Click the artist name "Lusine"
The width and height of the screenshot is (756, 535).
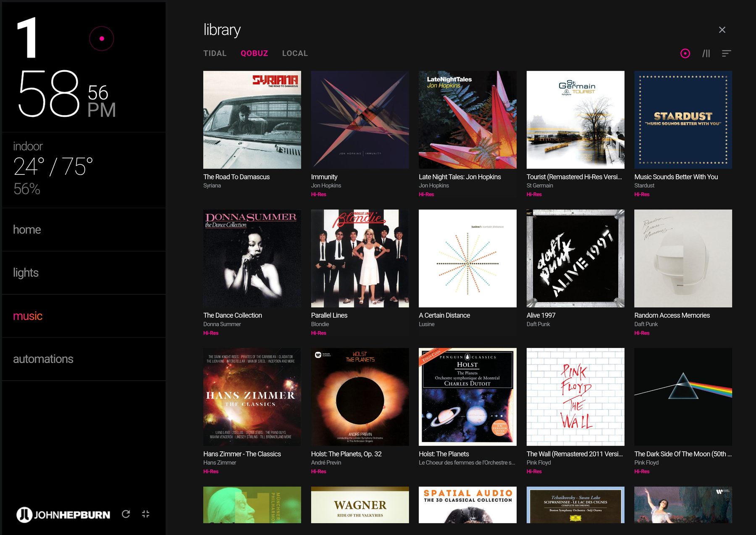427,324
